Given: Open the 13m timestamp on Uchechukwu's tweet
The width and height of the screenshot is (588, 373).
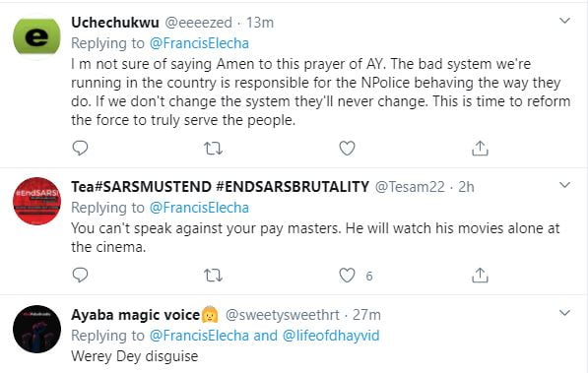Looking at the screenshot, I should click(x=260, y=23).
